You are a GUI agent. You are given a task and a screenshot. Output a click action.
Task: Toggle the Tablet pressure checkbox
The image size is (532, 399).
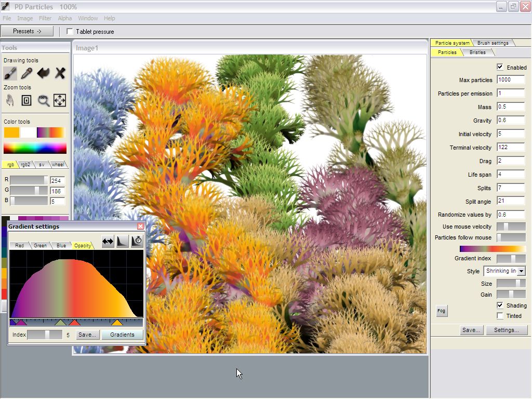tap(70, 32)
